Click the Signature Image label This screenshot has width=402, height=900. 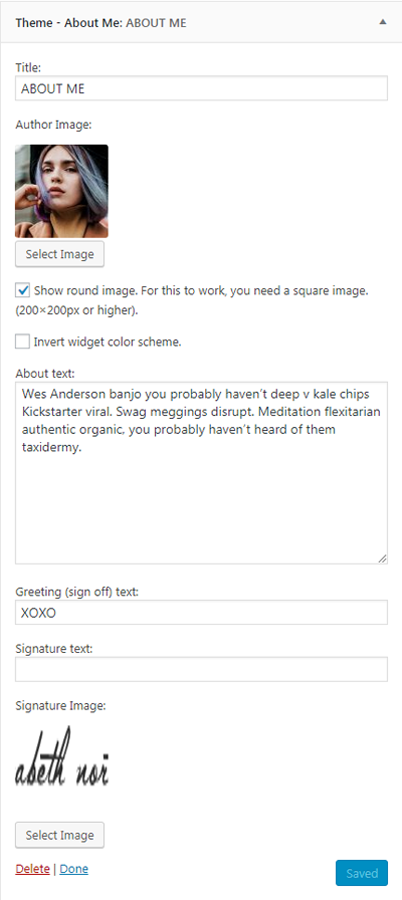(x=61, y=706)
